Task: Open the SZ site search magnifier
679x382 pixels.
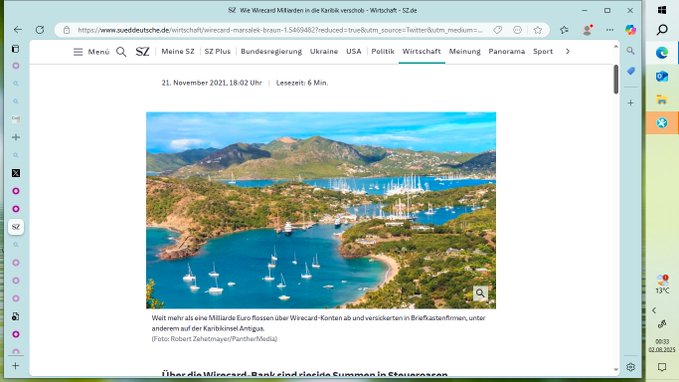Action: pos(121,52)
